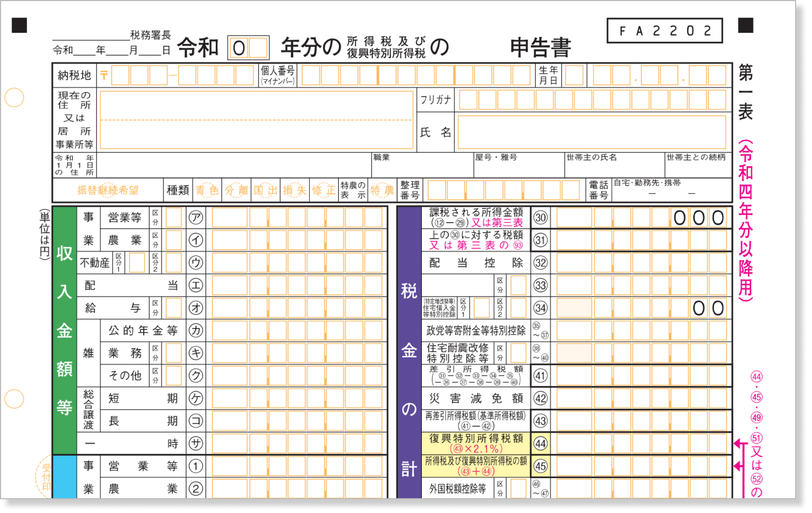The height and width of the screenshot is (513, 812).
Task: Click the circled 1 marker for 営業等 income
Action: click(x=196, y=466)
